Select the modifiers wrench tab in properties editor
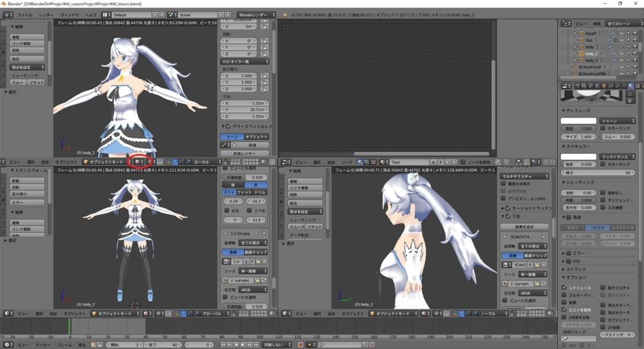Viewport: 644px width, 349px height. 618,86
